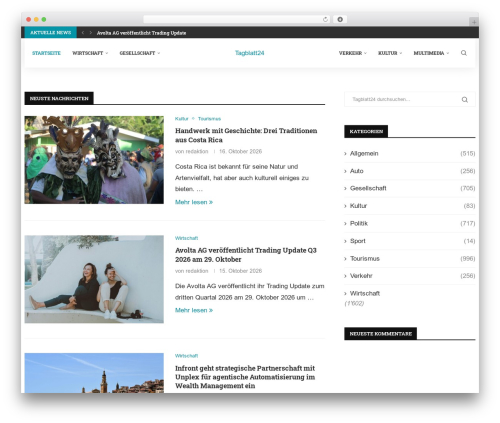This screenshot has width=500, height=423.
Task: Click the browser download icon beside address bar
Action: tap(340, 19)
